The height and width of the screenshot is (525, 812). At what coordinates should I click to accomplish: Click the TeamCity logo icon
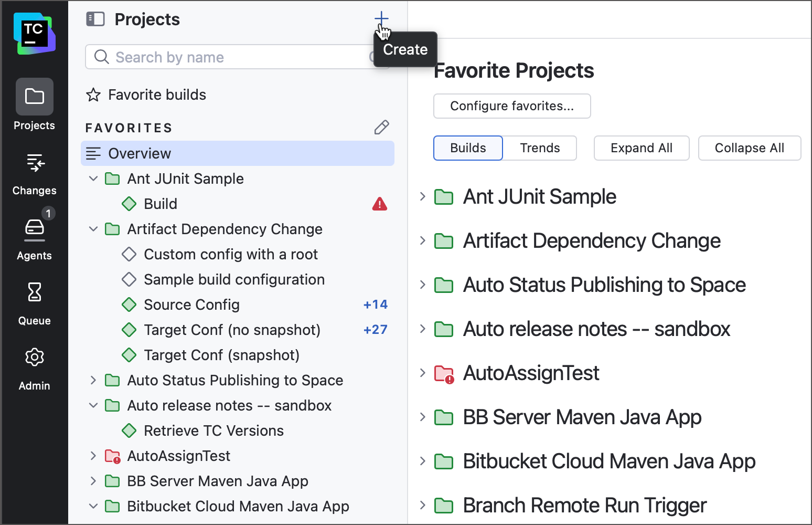[x=35, y=34]
